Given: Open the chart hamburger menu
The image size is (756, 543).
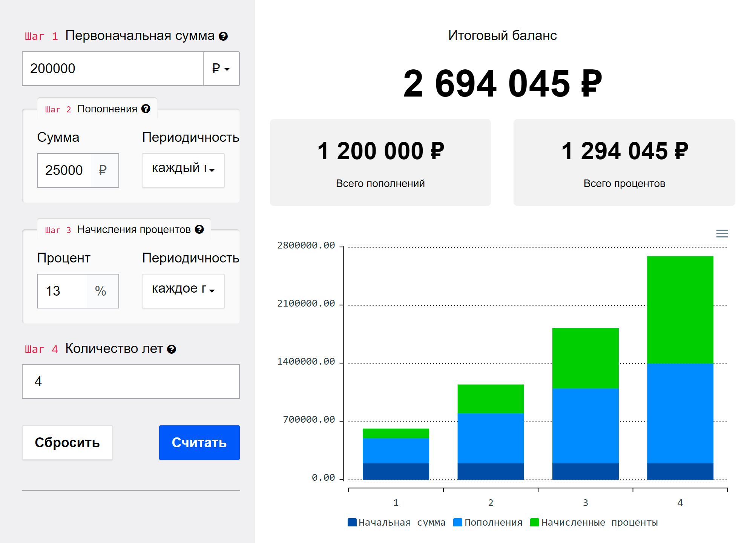Looking at the screenshot, I should pyautogui.click(x=722, y=234).
